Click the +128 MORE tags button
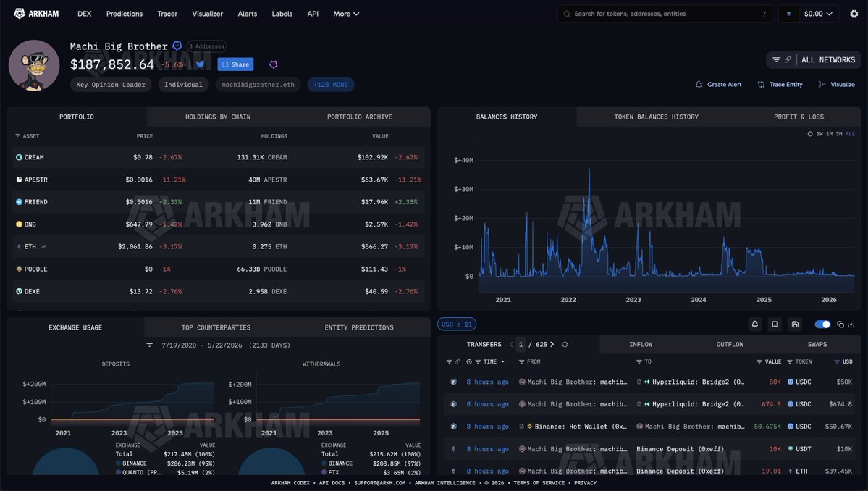This screenshot has height=491, width=868. (331, 85)
